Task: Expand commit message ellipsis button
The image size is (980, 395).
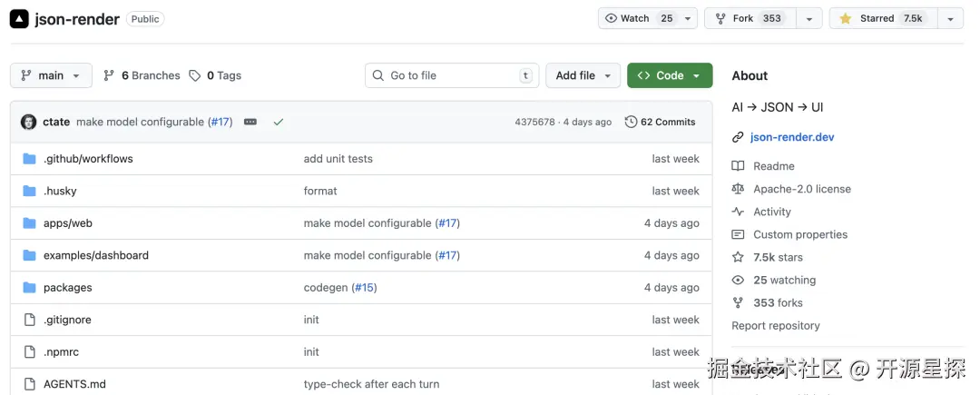Action: click(x=250, y=122)
